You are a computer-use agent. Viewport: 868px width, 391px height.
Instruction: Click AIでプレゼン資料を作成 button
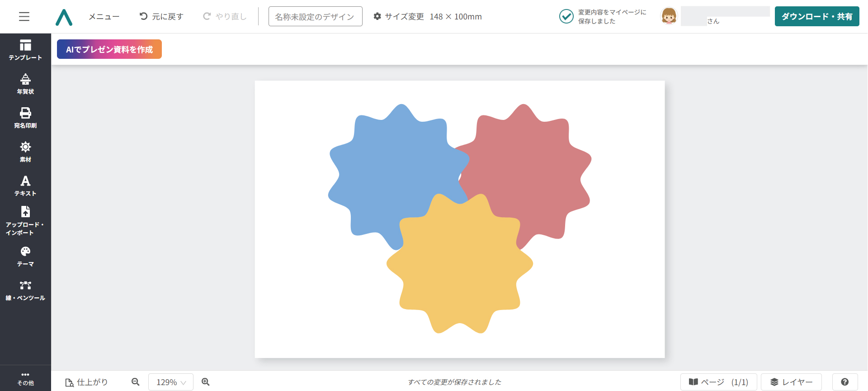pos(109,49)
